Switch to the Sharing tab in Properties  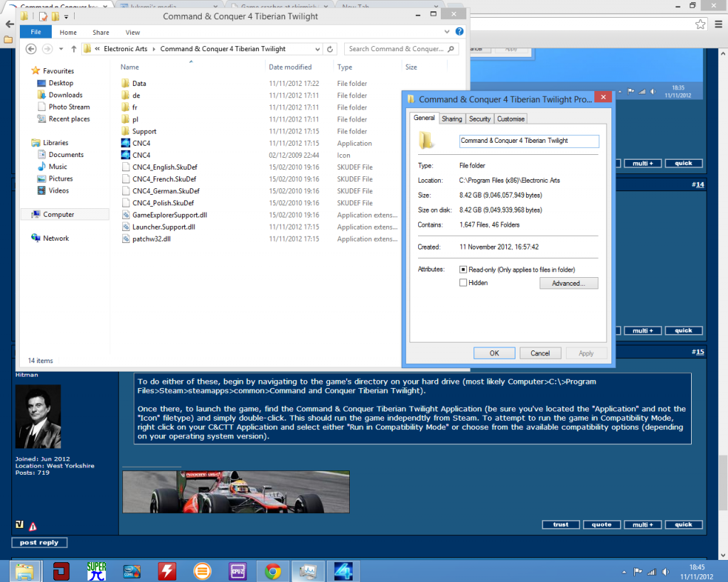[451, 119]
